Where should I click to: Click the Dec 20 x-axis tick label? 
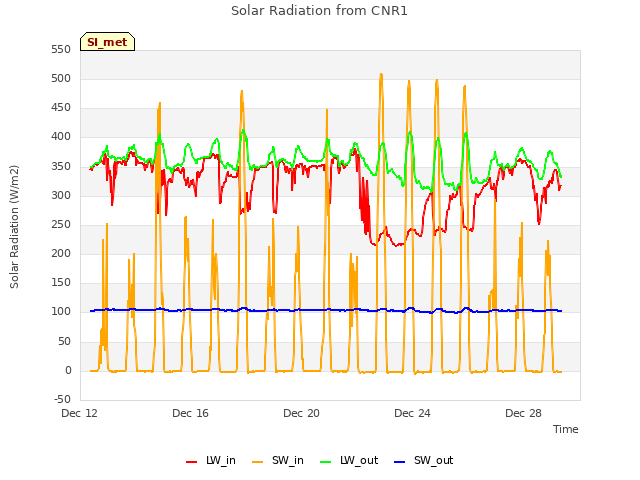(301, 413)
